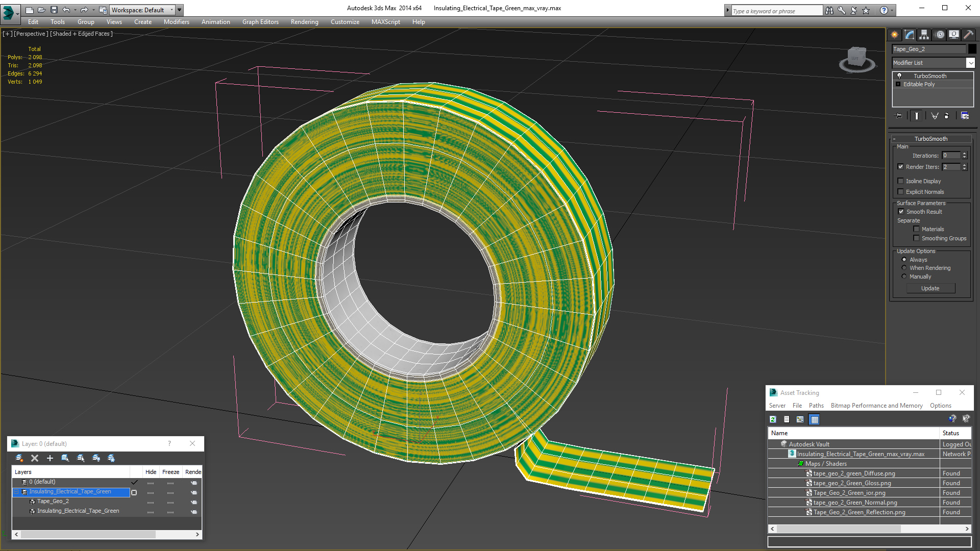
Task: Open Bitmap Performance and Memory menu
Action: 876,406
